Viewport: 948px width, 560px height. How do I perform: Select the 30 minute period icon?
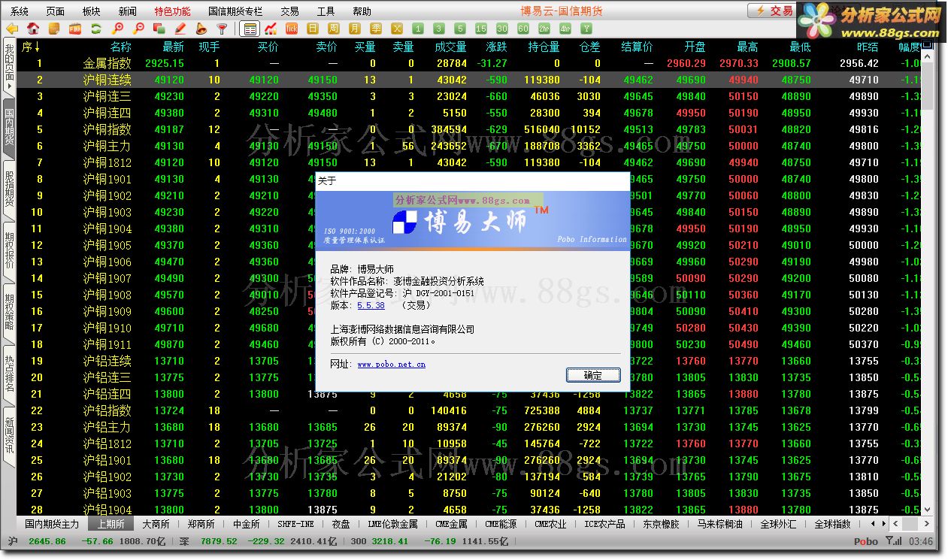tap(502, 29)
